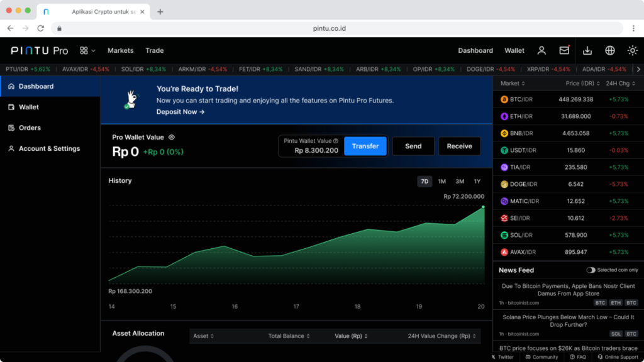Screen dimensions: 644x362
Task: Sort by 24H Chg column
Action: pyautogui.click(x=620, y=84)
